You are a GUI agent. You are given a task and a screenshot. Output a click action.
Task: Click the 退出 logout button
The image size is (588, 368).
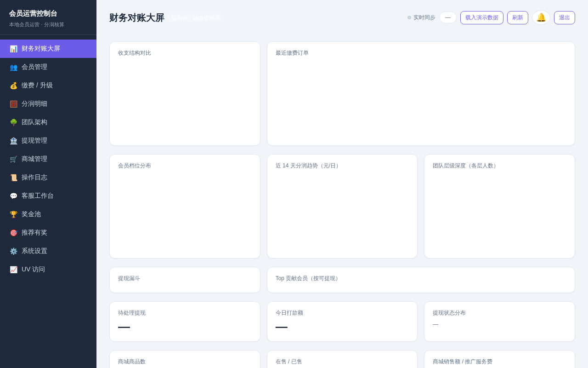[565, 17]
